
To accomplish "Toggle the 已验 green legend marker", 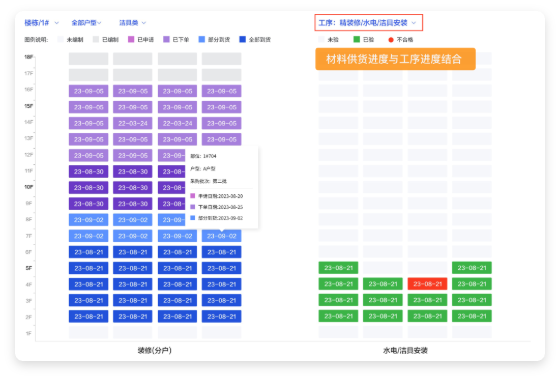I will (356, 39).
